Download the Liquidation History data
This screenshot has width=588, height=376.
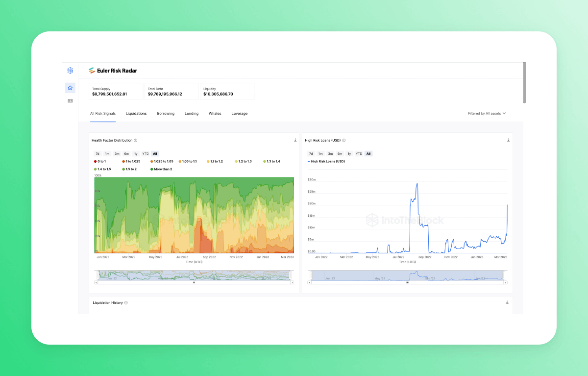[x=507, y=302]
